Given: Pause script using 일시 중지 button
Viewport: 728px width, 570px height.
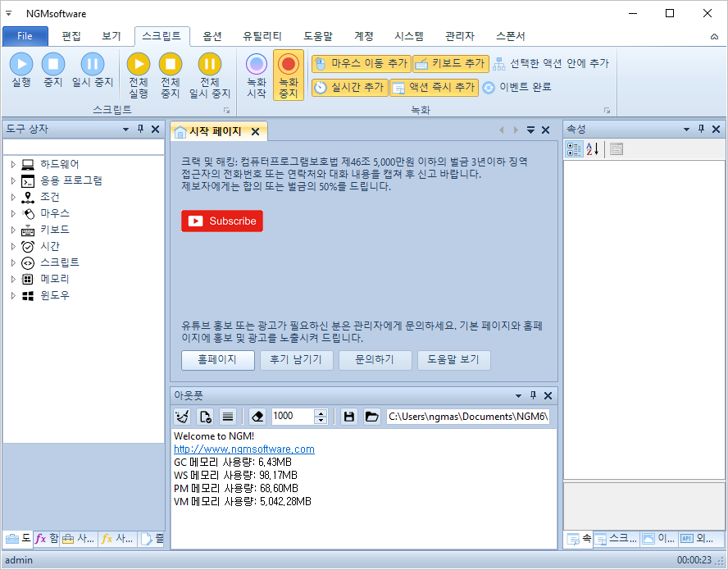Looking at the screenshot, I should [x=93, y=71].
